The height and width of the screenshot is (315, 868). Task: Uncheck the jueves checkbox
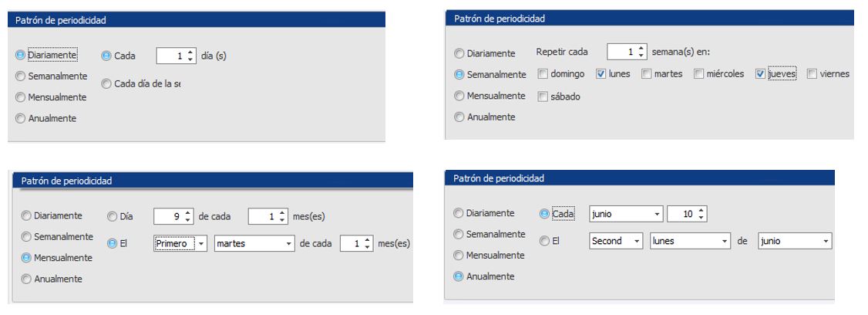pos(761,74)
